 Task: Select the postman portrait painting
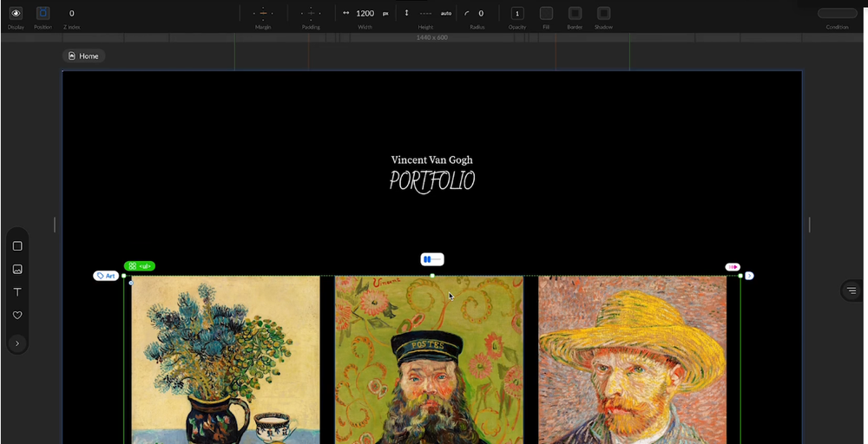tap(429, 359)
